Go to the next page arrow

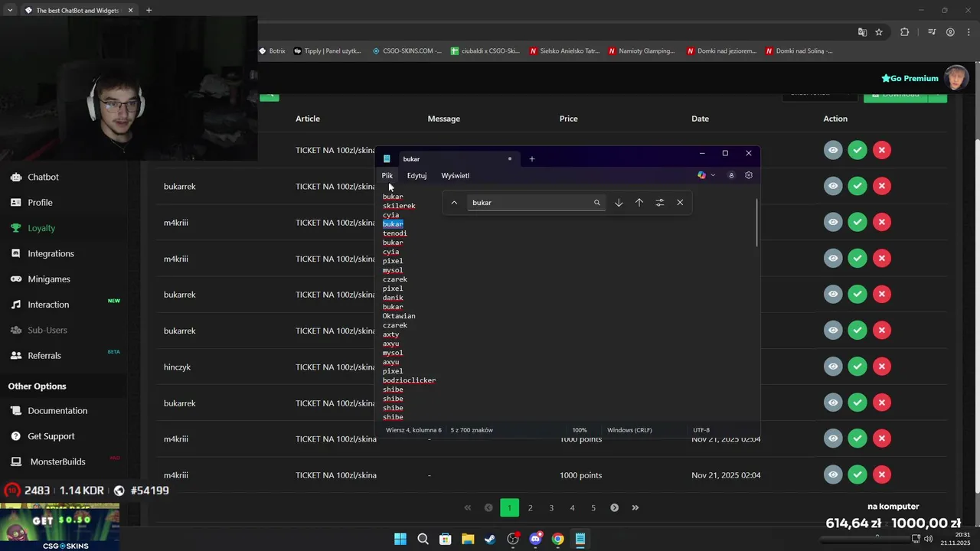pyautogui.click(x=614, y=507)
